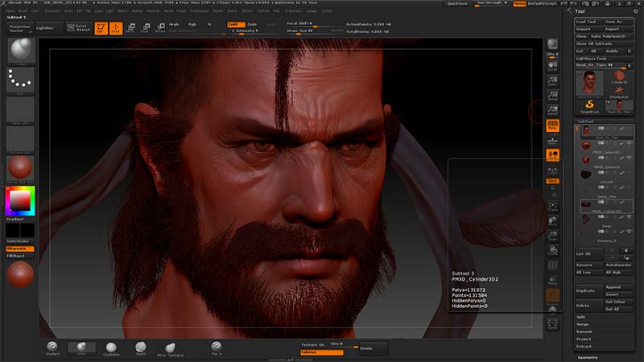Select the Move transform icon
The width and height of the screenshot is (644, 362).
point(130,27)
